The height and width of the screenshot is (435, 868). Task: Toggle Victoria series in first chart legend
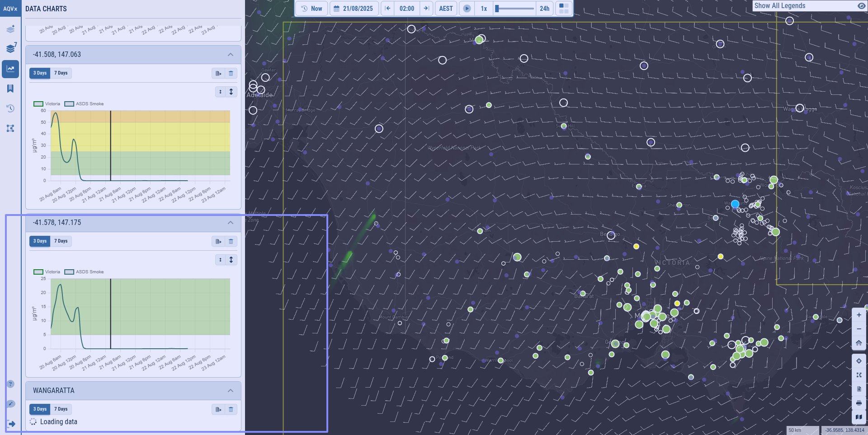coord(47,104)
